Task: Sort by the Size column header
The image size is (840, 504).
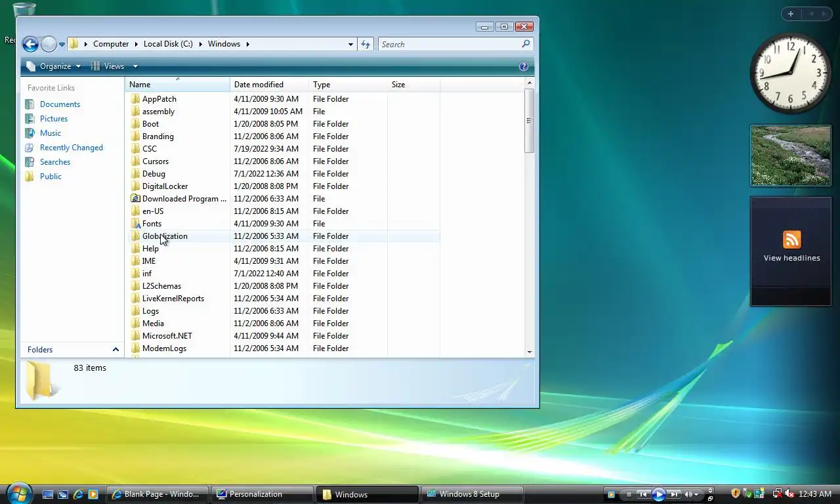Action: (413, 85)
